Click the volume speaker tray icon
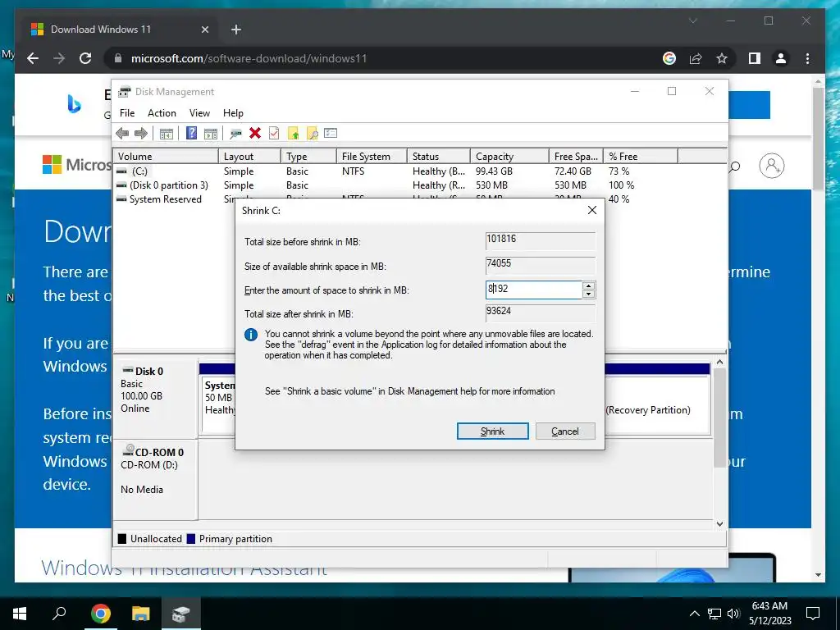 pyautogui.click(x=734, y=614)
